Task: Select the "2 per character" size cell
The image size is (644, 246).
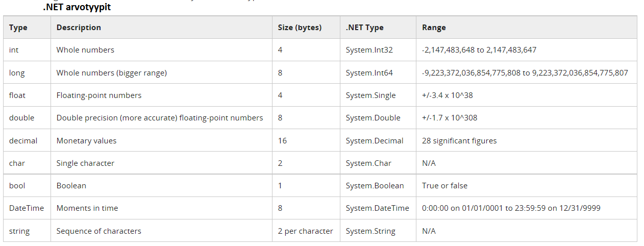Action: [305, 231]
